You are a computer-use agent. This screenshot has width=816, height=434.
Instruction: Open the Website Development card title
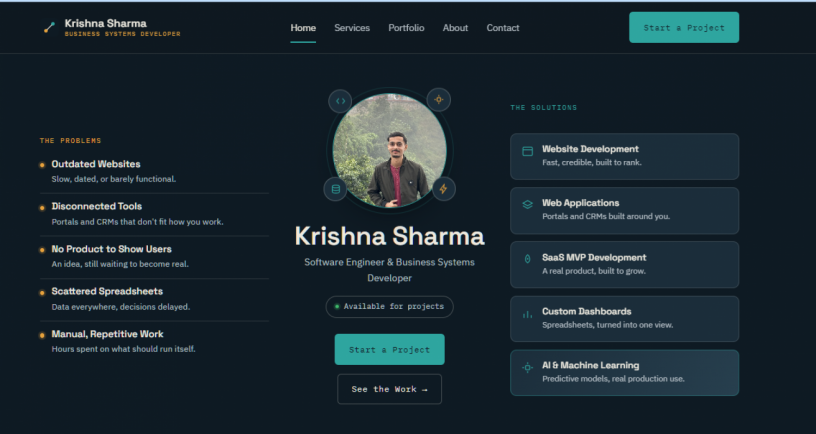[x=590, y=149]
